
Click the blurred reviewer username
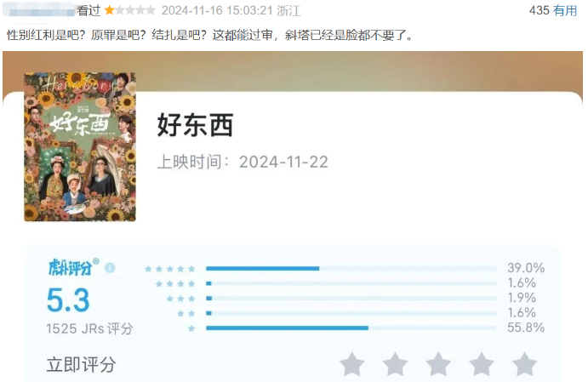(39, 9)
